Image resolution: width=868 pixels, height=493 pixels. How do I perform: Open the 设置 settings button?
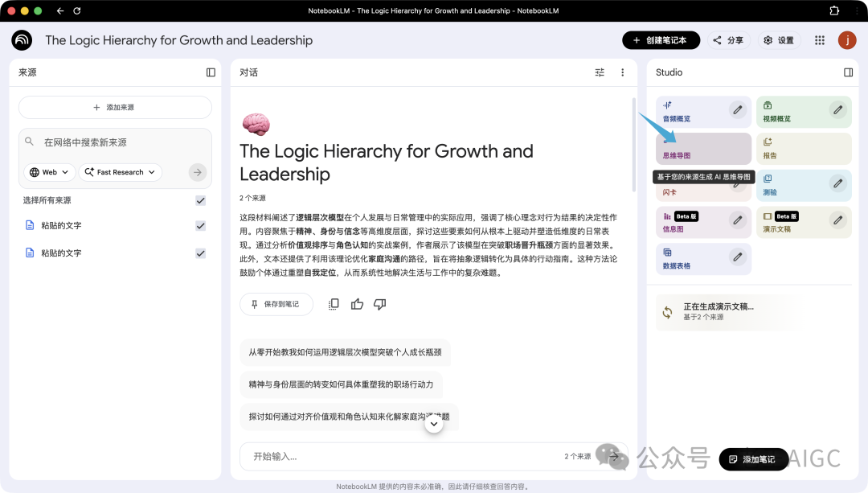pyautogui.click(x=779, y=40)
